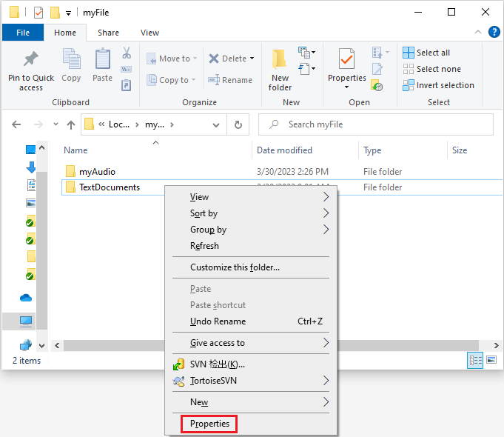Click the Refresh address bar button
This screenshot has width=504, height=437.
coord(238,124)
